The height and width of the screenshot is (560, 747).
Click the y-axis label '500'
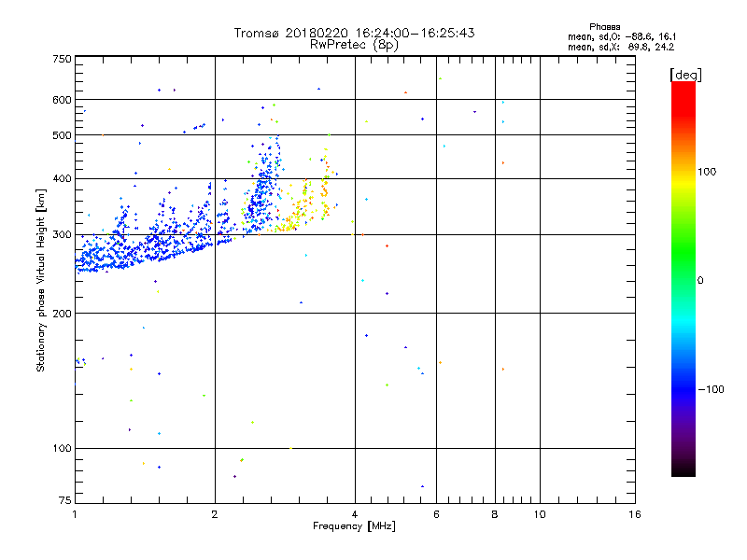[x=62, y=135]
